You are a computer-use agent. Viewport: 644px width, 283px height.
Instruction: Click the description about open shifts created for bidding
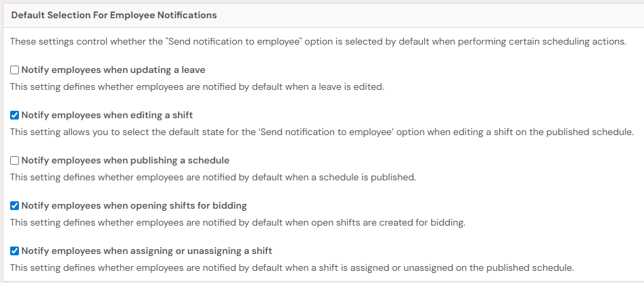tap(237, 222)
